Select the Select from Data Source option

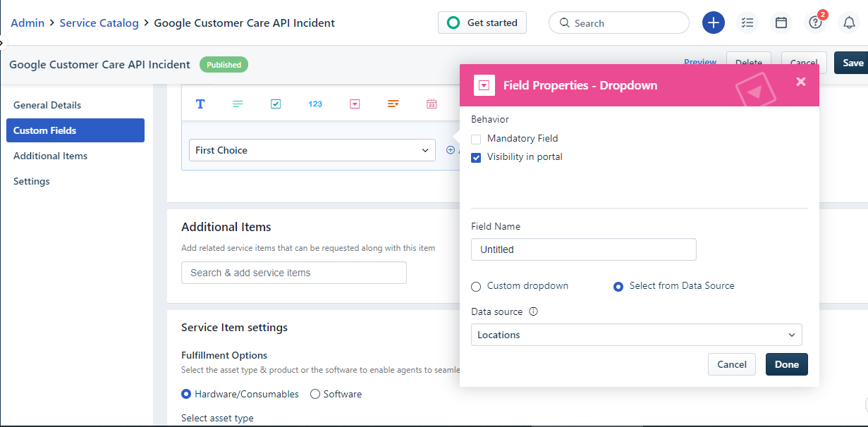point(618,286)
